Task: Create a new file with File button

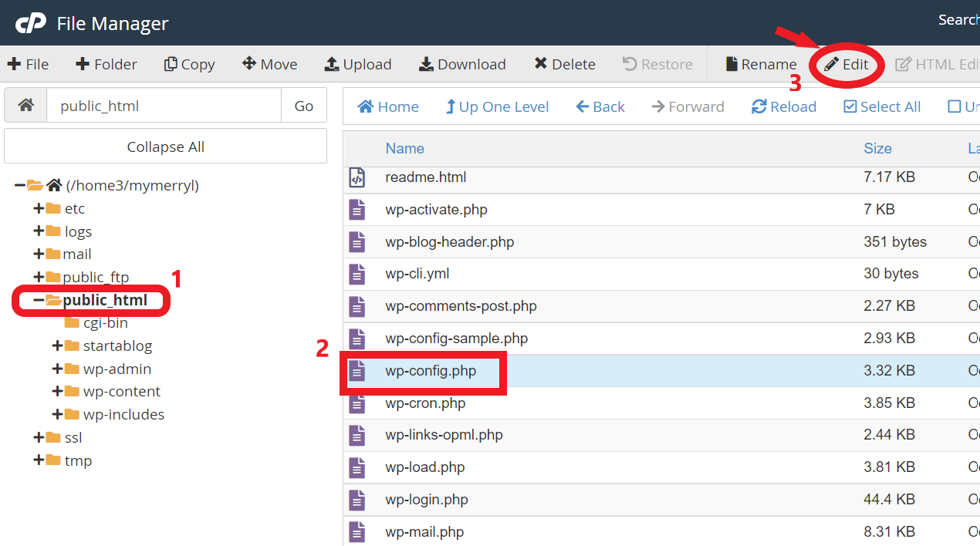Action: [x=28, y=64]
